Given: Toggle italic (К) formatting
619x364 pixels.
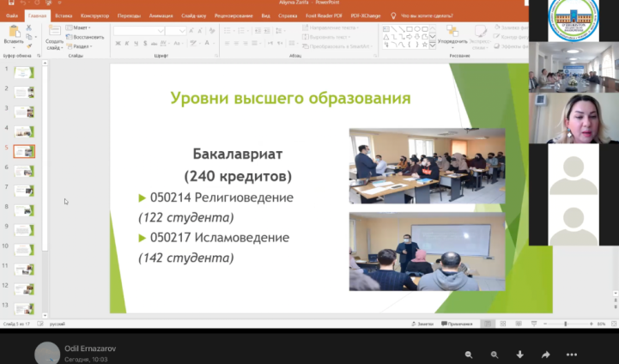Looking at the screenshot, I should click(127, 44).
